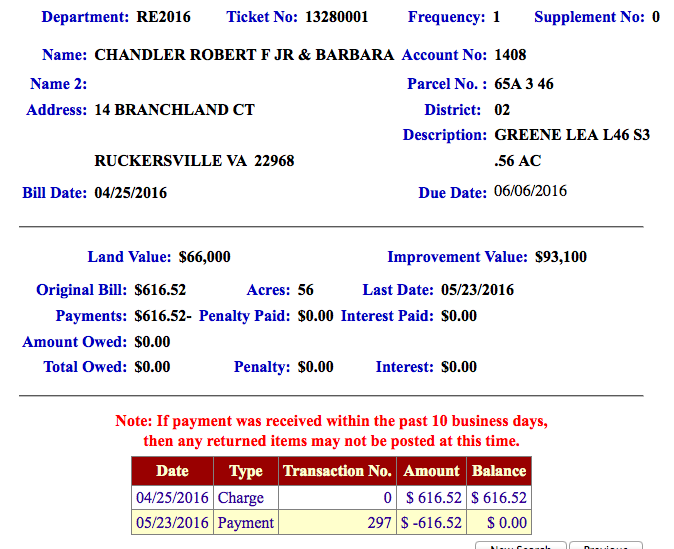The image size is (674, 549).
Task: Click the Charge row transaction number 0
Action: 337,498
